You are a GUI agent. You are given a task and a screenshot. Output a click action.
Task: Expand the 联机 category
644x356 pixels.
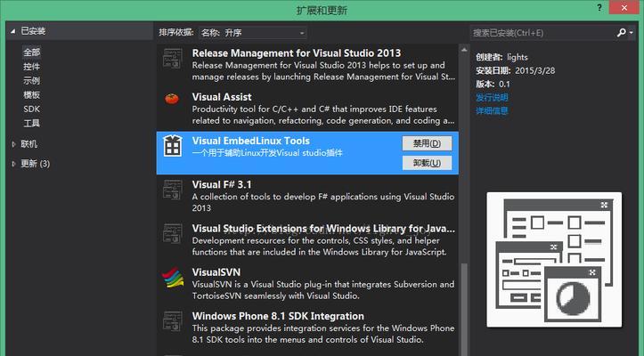(x=13, y=144)
